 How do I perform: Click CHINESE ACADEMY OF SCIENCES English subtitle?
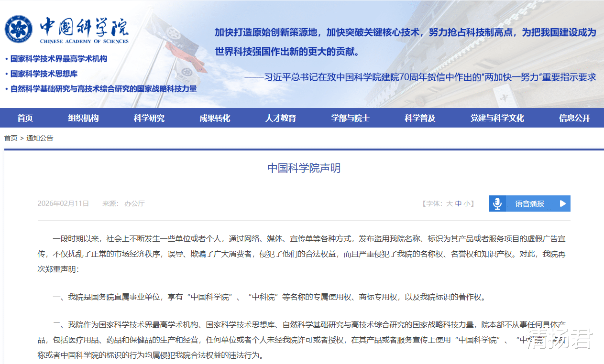tap(84, 42)
